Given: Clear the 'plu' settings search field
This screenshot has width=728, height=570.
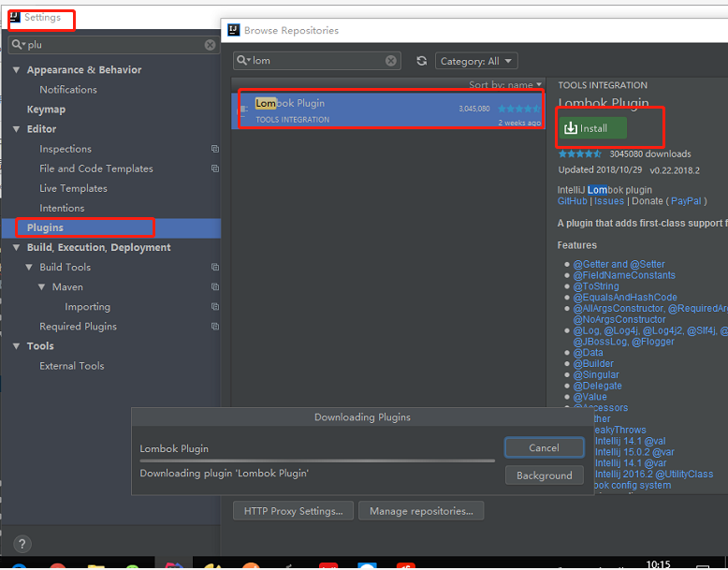Looking at the screenshot, I should click(x=210, y=45).
